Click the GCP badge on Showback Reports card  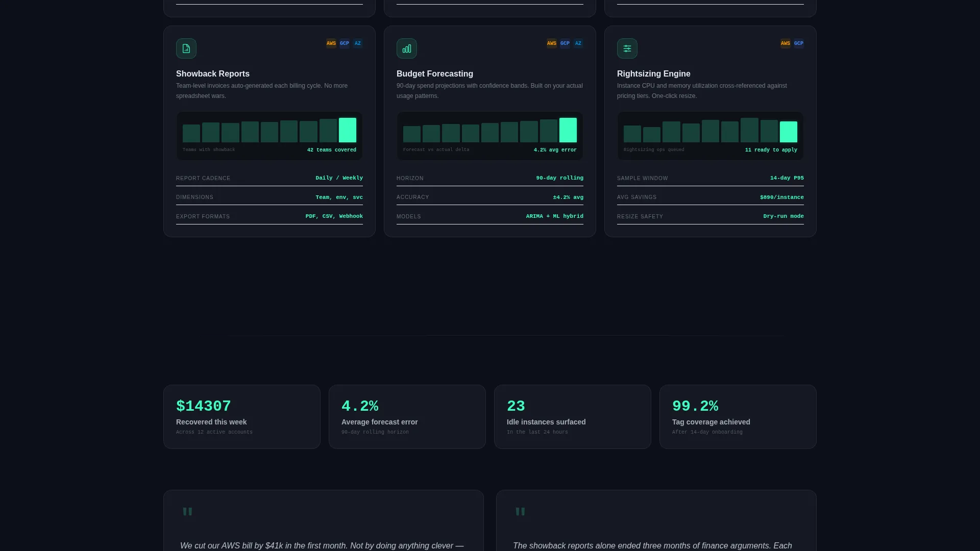point(345,43)
